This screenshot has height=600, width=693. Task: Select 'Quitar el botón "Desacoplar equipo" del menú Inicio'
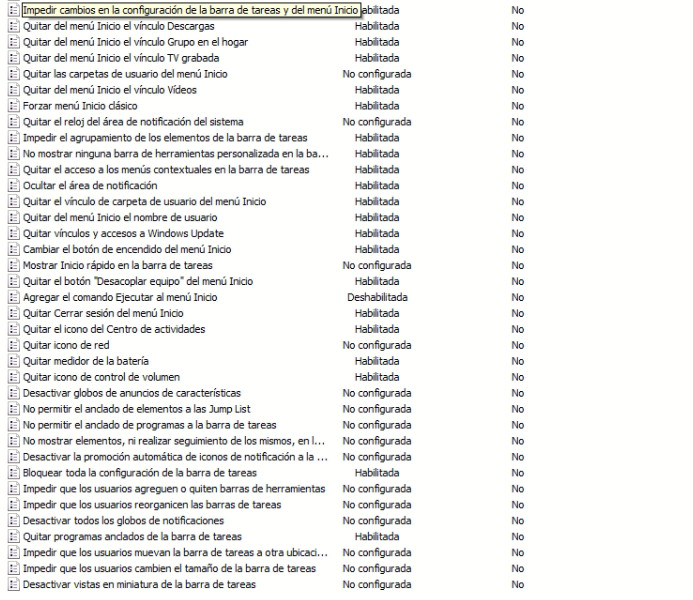[137, 281]
